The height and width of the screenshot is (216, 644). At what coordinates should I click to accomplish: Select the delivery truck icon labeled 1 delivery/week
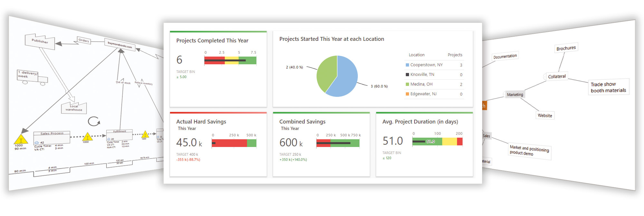(x=32, y=78)
